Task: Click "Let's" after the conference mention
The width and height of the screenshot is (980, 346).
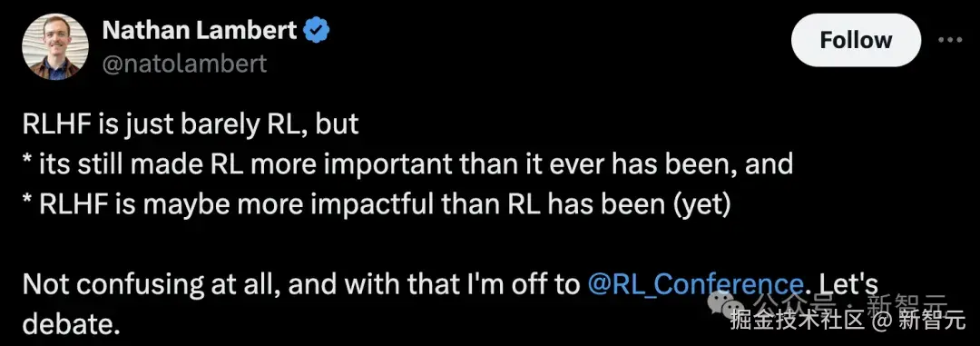Action: (x=848, y=283)
